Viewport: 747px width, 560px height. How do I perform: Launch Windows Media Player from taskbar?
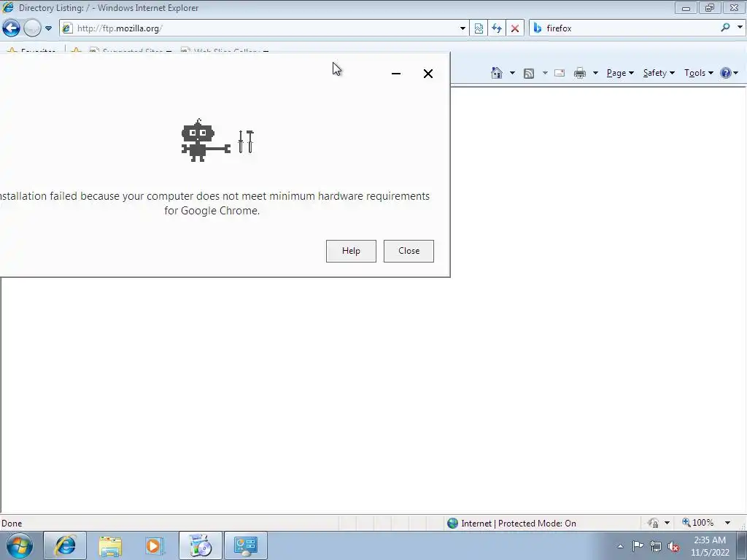pyautogui.click(x=155, y=545)
